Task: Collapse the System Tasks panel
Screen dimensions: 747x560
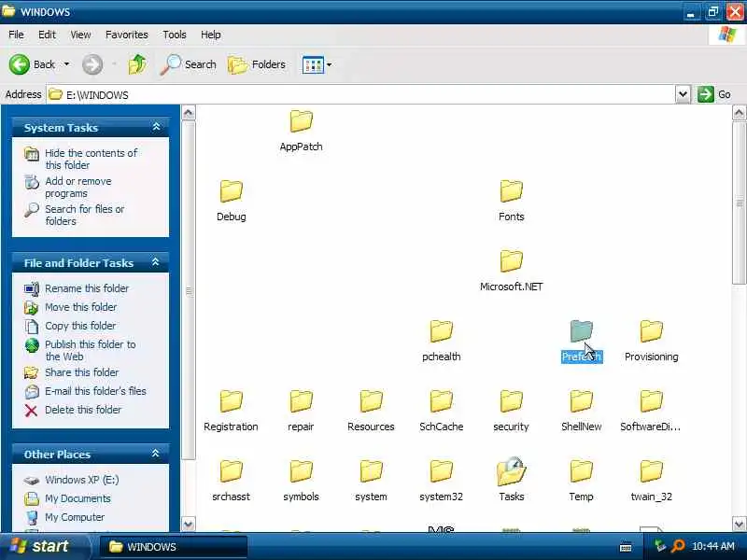Action: pos(156,127)
